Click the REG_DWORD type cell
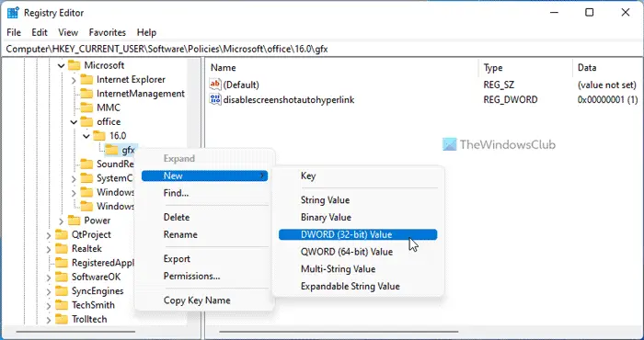This screenshot has width=644, height=340. coord(510,99)
